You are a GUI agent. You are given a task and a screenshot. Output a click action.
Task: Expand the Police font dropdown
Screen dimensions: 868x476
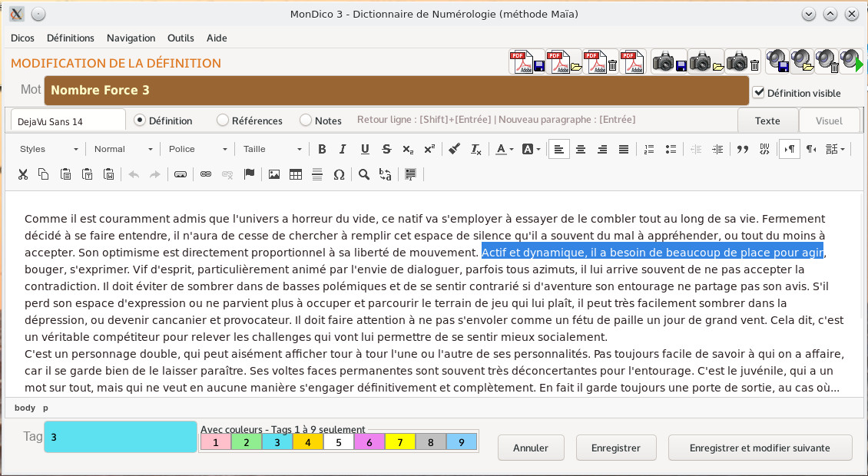coord(198,149)
